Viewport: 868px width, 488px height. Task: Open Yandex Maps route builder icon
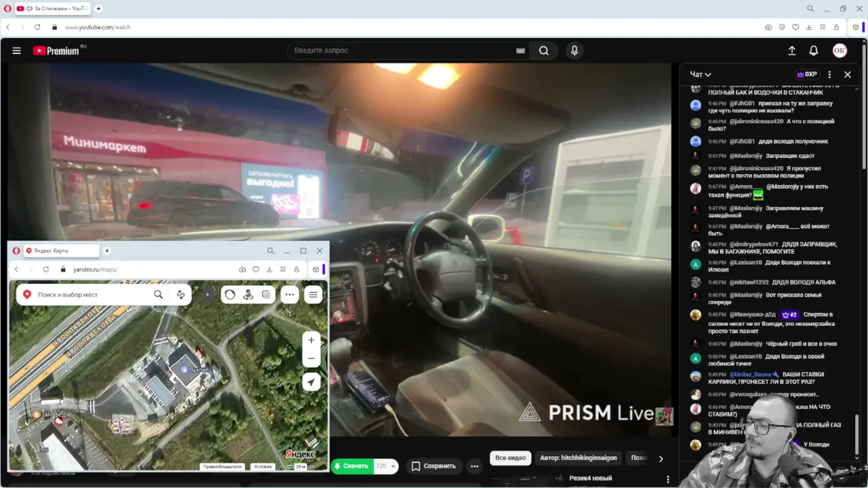(181, 295)
